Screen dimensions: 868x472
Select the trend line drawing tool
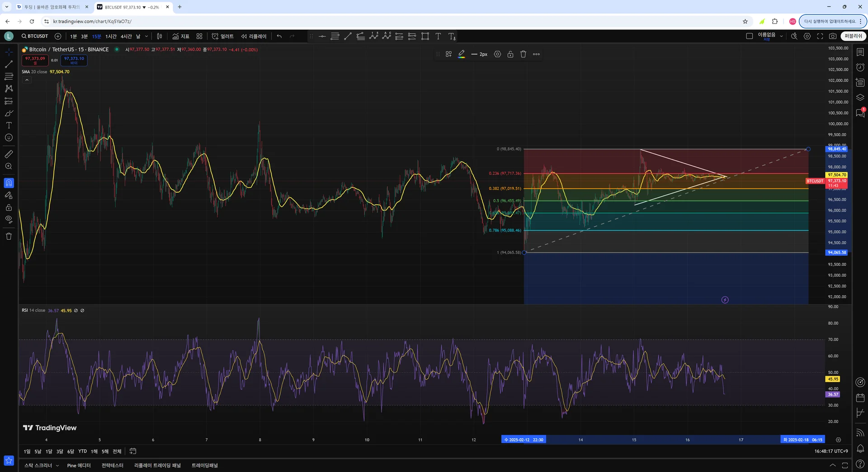tap(9, 64)
